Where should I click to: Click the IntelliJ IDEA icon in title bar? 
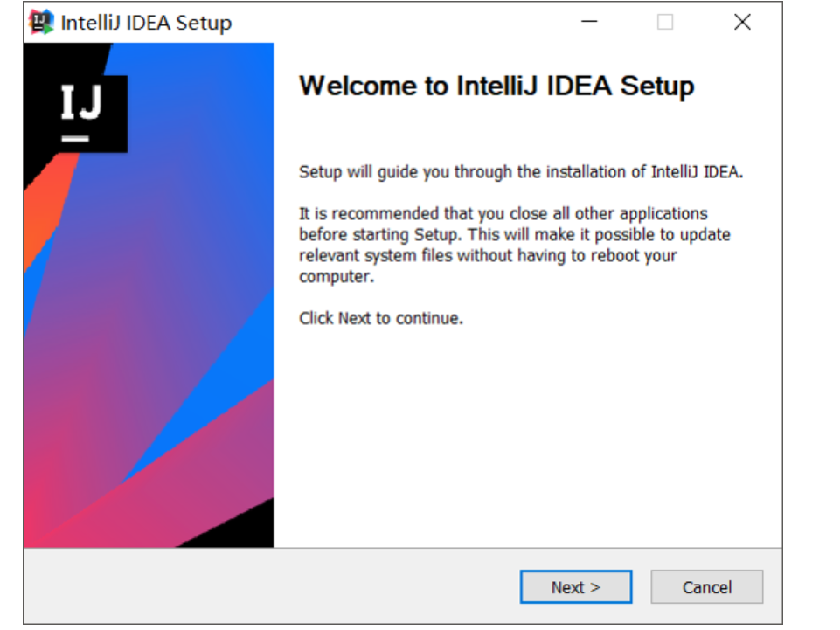pyautogui.click(x=41, y=23)
